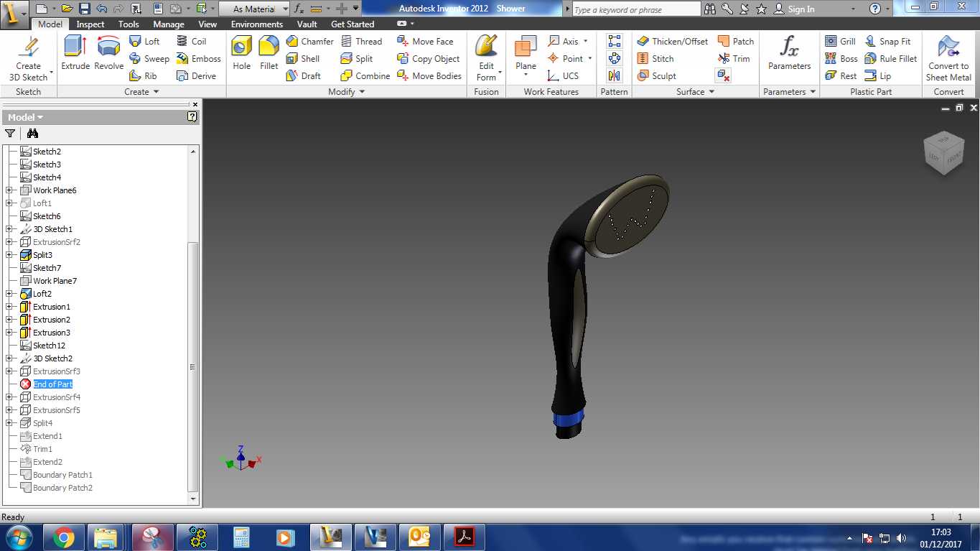
Task: Select the Trim surface tool
Action: pyautogui.click(x=733, y=59)
